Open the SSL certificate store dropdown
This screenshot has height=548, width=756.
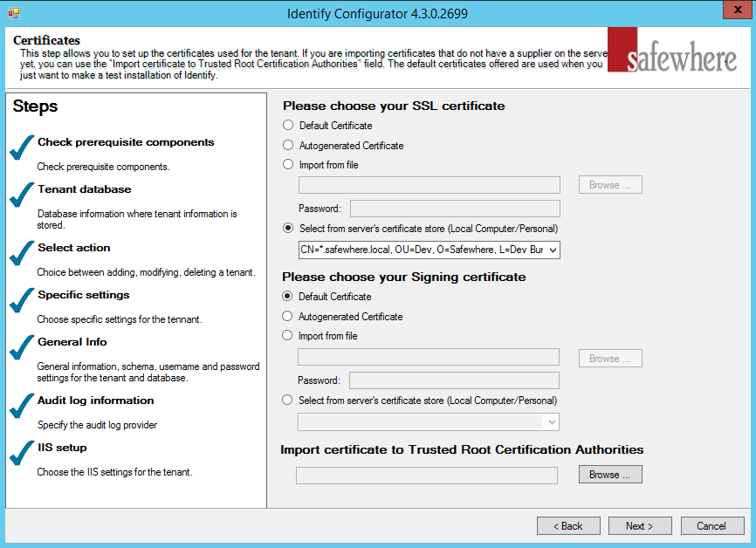[553, 250]
